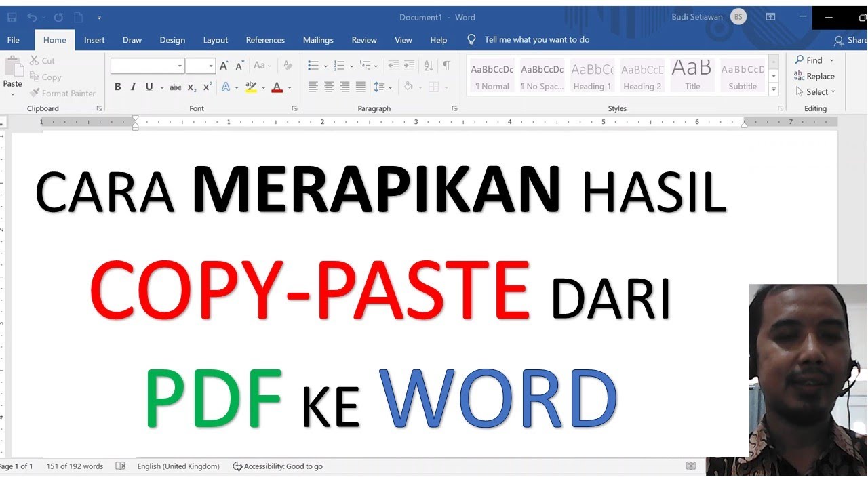Switch to the Layout tab
The height and width of the screenshot is (488, 868).
tap(216, 40)
